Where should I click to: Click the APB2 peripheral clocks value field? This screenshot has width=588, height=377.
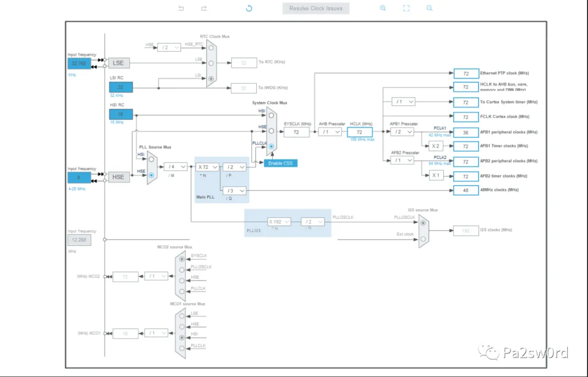(x=466, y=162)
